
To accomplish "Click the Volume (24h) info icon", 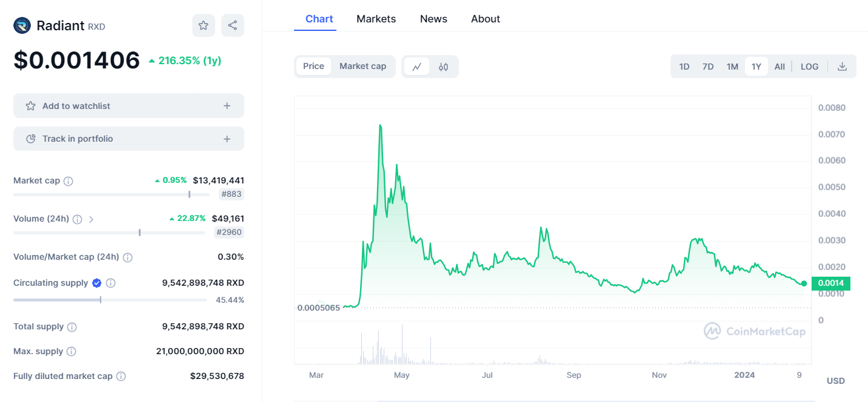I will tap(77, 219).
